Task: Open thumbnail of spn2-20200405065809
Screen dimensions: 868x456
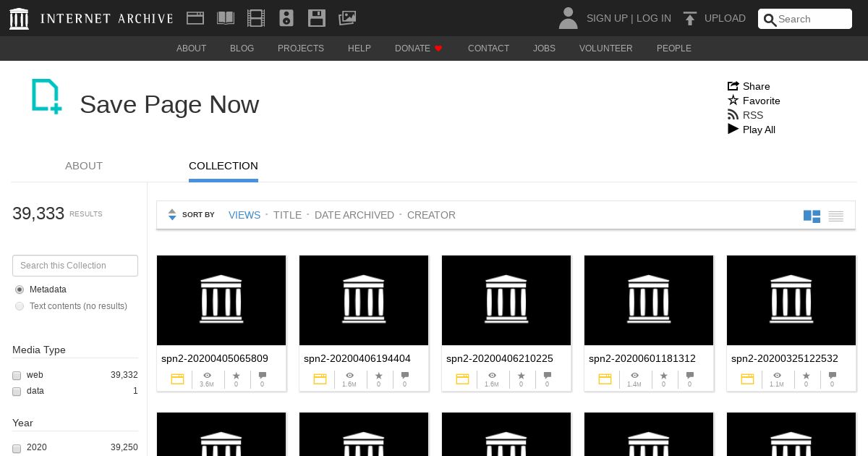Action: pos(221,300)
